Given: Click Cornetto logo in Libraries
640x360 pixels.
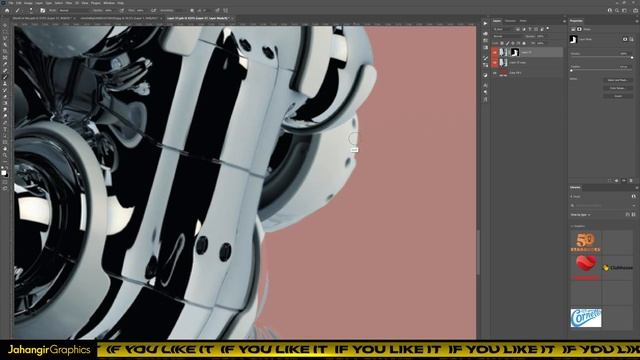Looking at the screenshot, I should 586,318.
